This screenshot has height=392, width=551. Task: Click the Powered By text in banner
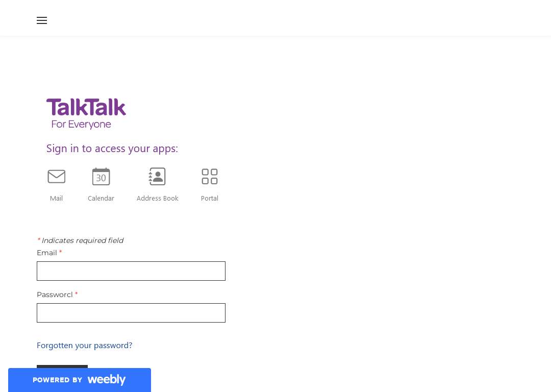57,380
